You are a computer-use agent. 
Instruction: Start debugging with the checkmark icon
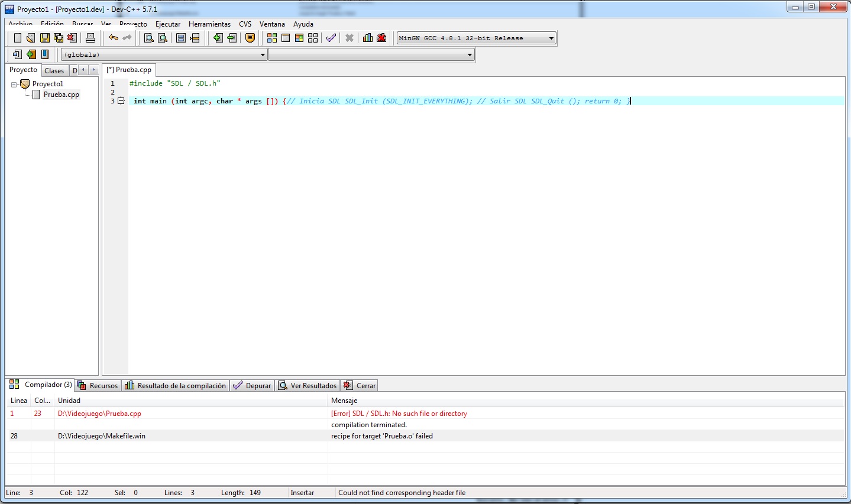pyautogui.click(x=331, y=38)
